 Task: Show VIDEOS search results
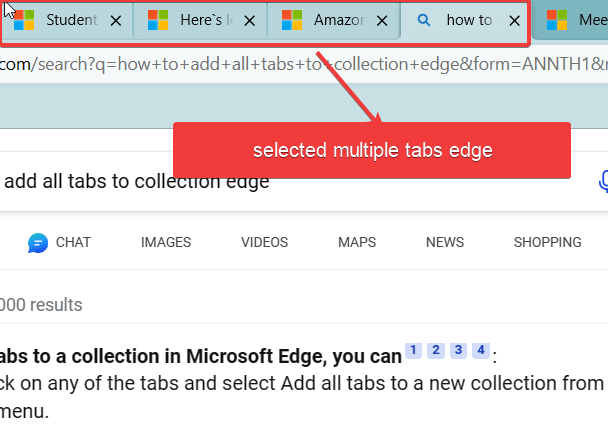pos(264,242)
